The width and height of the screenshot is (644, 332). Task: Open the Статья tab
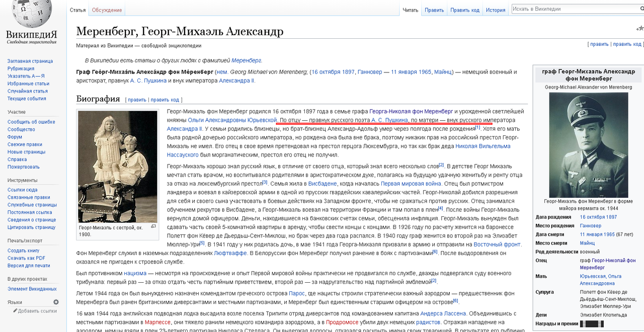pyautogui.click(x=77, y=10)
